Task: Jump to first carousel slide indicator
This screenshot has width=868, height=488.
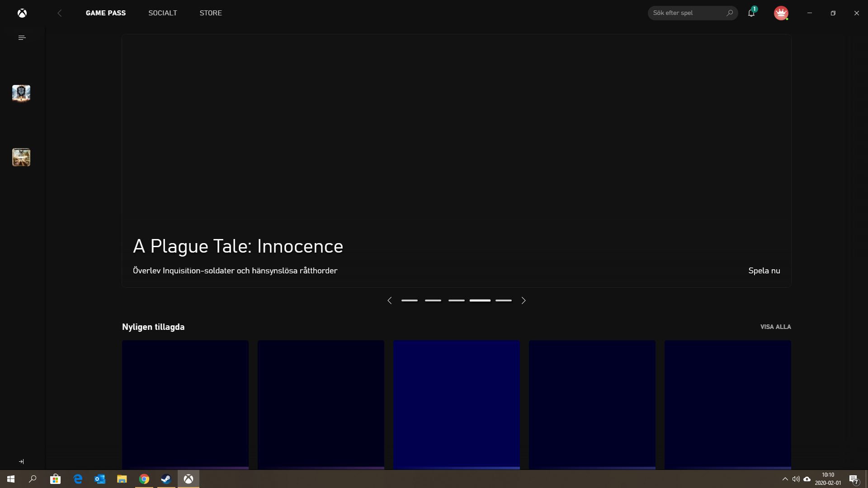Action: coord(410,300)
